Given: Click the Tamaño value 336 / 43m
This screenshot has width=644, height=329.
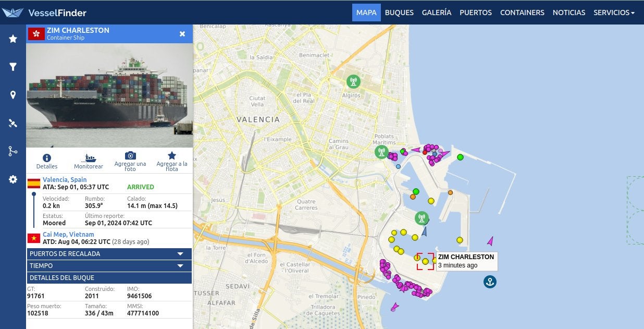Looking at the screenshot, I should (99, 313).
